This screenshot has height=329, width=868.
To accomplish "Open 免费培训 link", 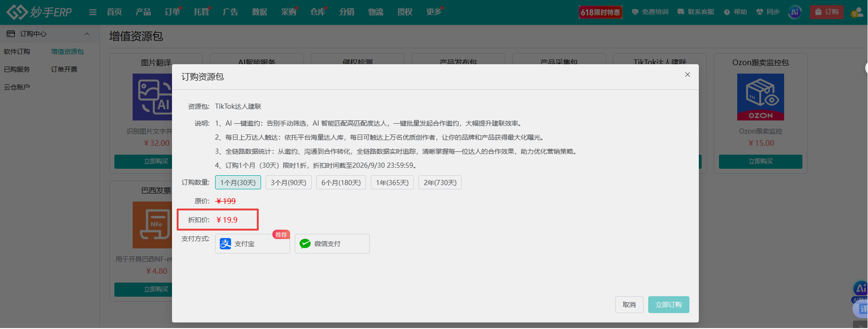I will tap(650, 12).
